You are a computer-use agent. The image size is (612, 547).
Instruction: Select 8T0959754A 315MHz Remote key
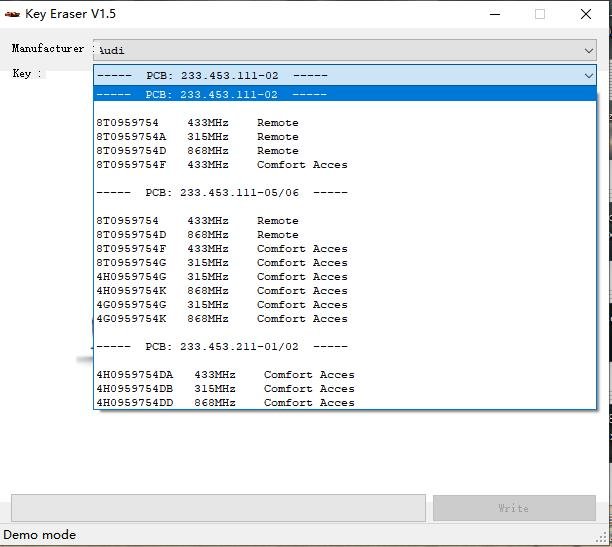[197, 137]
